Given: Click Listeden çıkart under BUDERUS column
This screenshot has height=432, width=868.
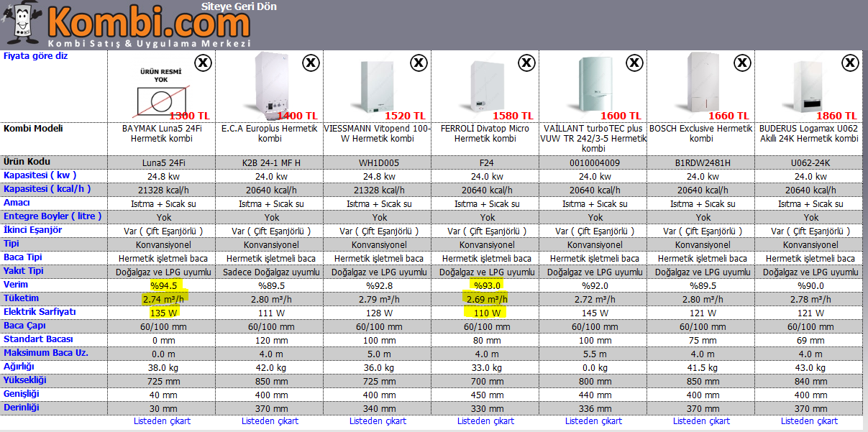Looking at the screenshot, I should point(808,421).
